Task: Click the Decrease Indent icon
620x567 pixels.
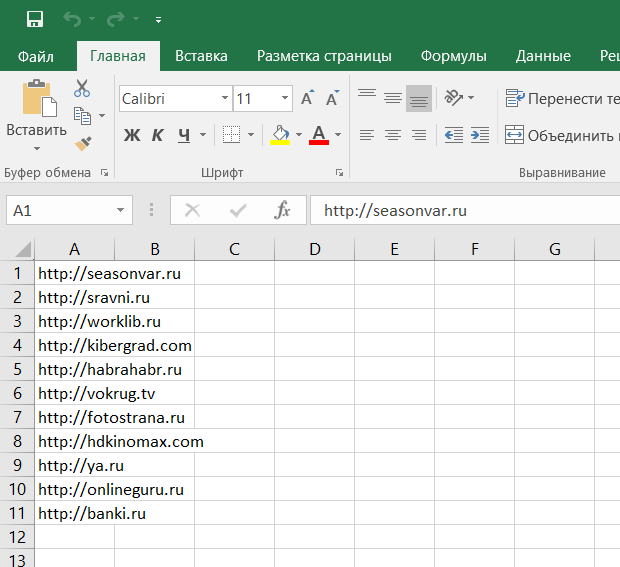Action: click(454, 135)
